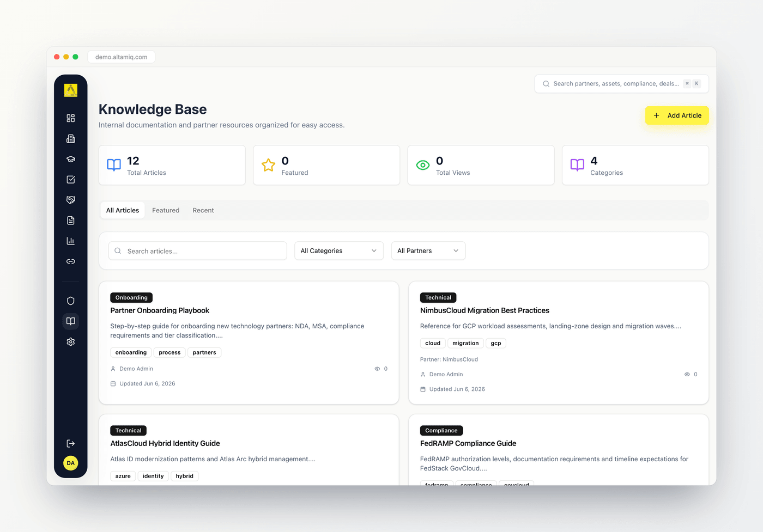Viewport: 763px width, 532px height.
Task: Click the 'Total Views' label
Action: [453, 173]
